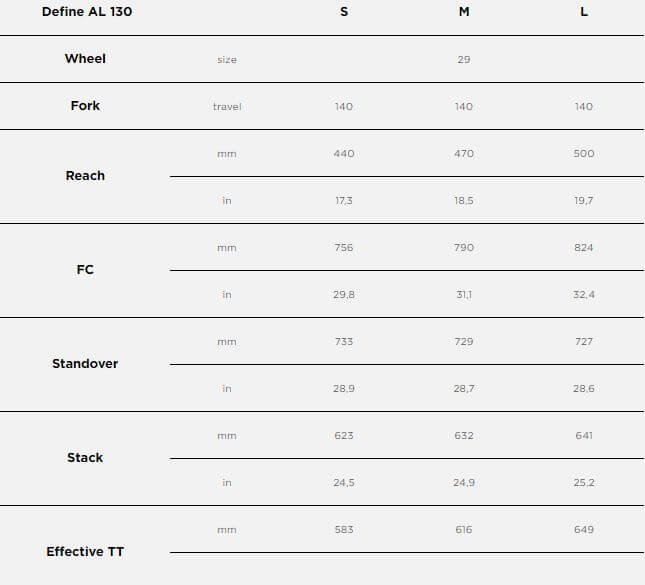Select Standover 729 mm value for size M

464,341
